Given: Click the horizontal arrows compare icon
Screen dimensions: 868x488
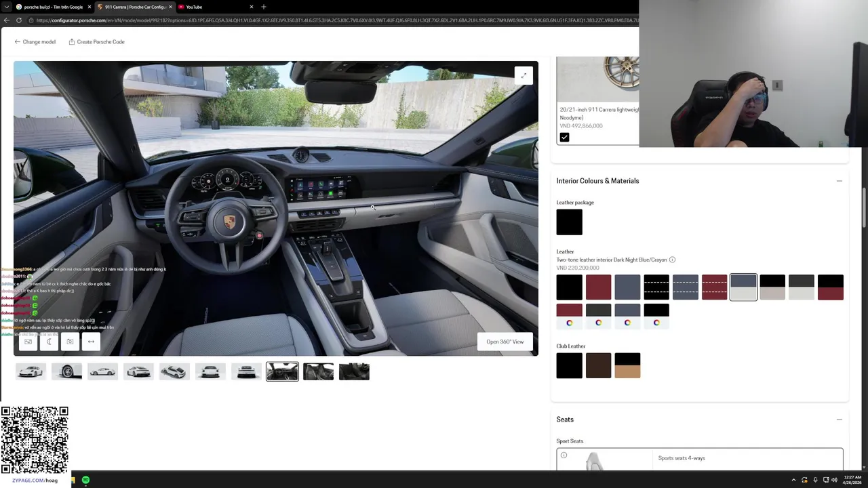Looking at the screenshot, I should coord(91,342).
